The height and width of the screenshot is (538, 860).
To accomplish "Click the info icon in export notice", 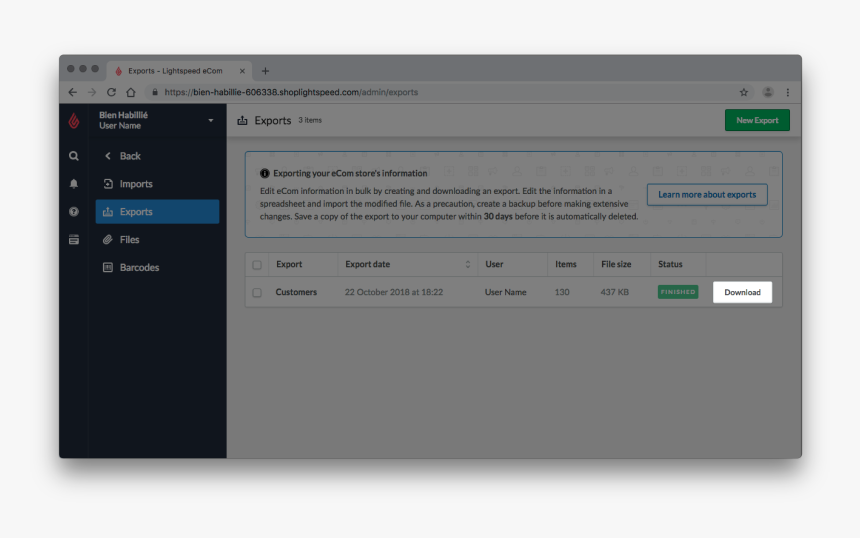I will click(x=264, y=173).
